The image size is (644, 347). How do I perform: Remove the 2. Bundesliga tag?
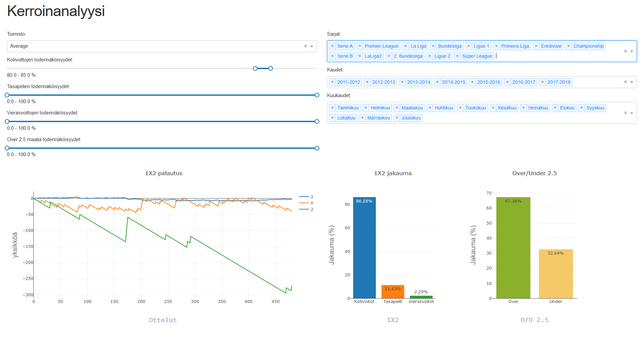pyautogui.click(x=389, y=56)
